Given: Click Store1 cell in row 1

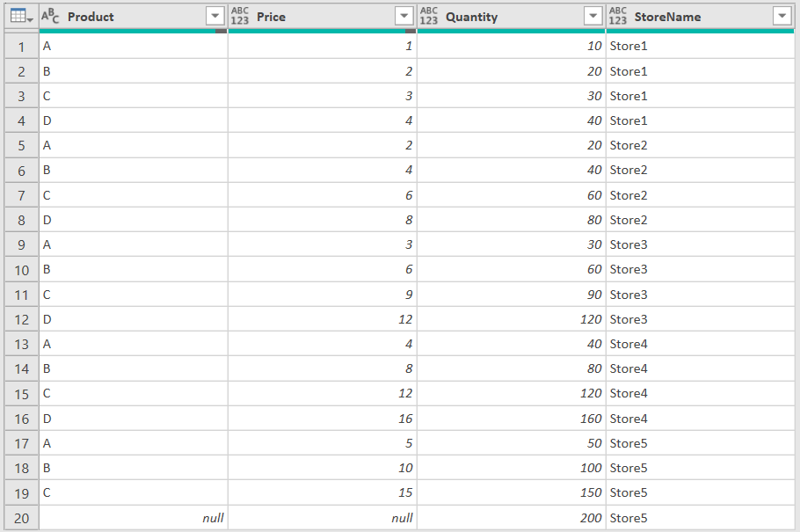Looking at the screenshot, I should [x=700, y=47].
